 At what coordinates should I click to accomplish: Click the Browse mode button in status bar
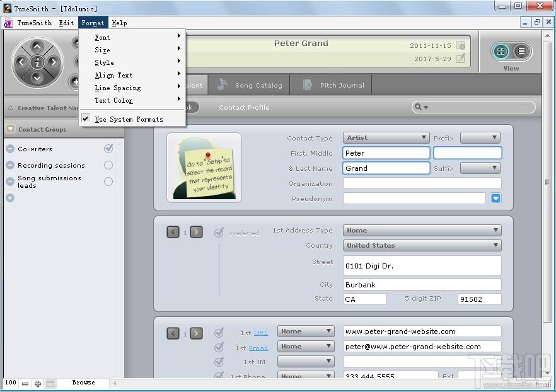click(83, 383)
